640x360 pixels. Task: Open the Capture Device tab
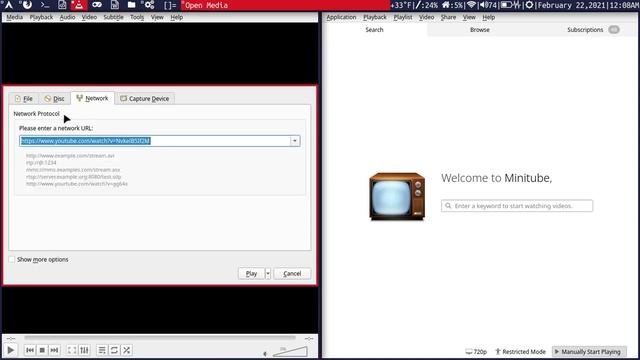pos(145,98)
